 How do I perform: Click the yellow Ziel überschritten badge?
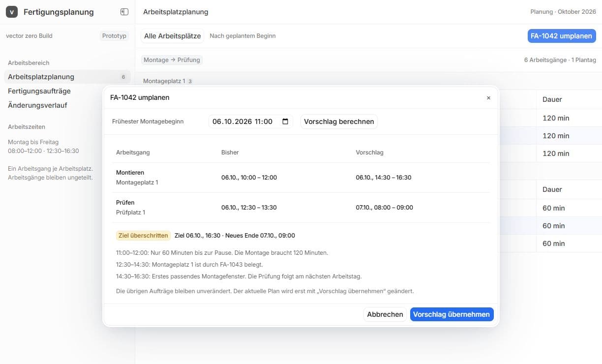pyautogui.click(x=143, y=236)
